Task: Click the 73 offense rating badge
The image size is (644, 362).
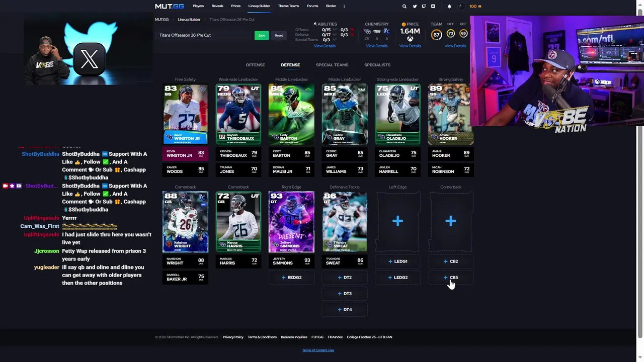Action: click(x=450, y=34)
